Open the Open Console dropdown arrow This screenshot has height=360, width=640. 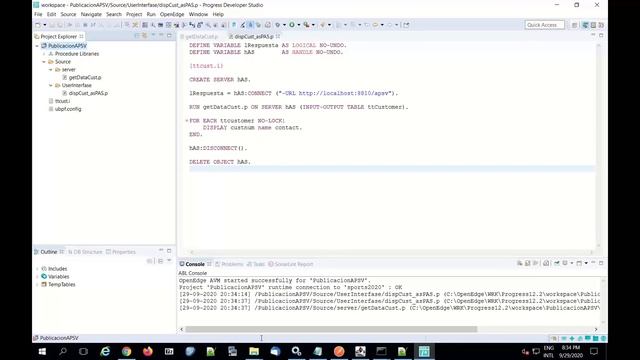pyautogui.click(x=586, y=263)
